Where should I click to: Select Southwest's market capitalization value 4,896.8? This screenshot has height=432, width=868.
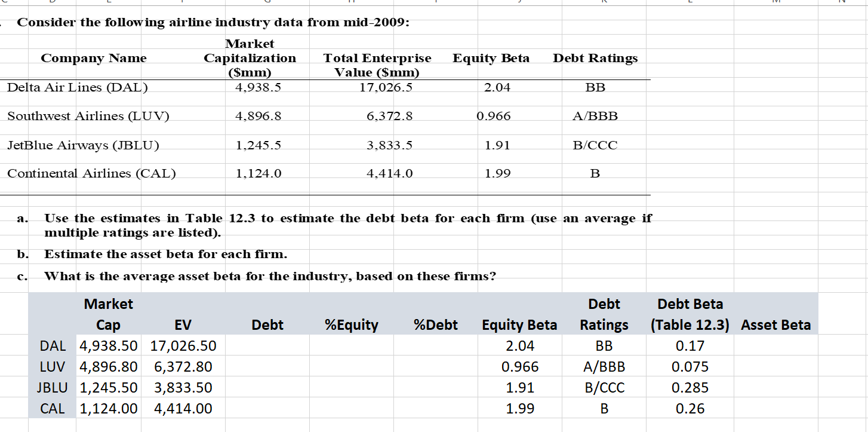coord(258,116)
